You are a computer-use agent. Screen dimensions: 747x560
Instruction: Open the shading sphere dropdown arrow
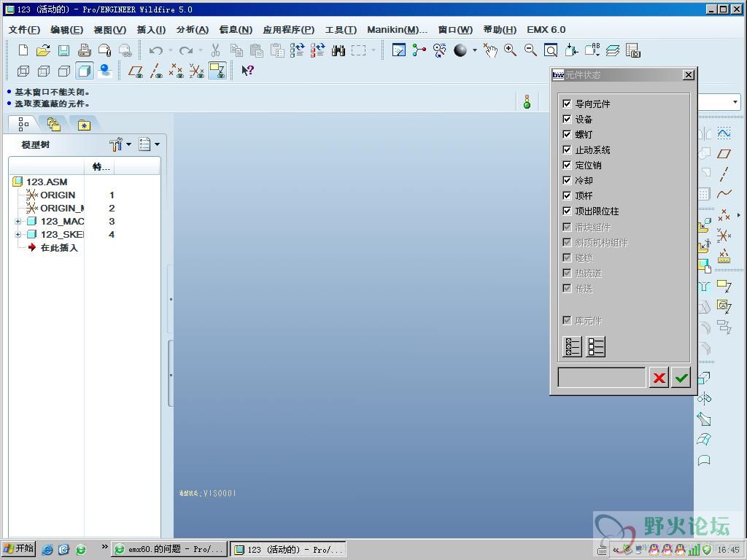pos(474,50)
